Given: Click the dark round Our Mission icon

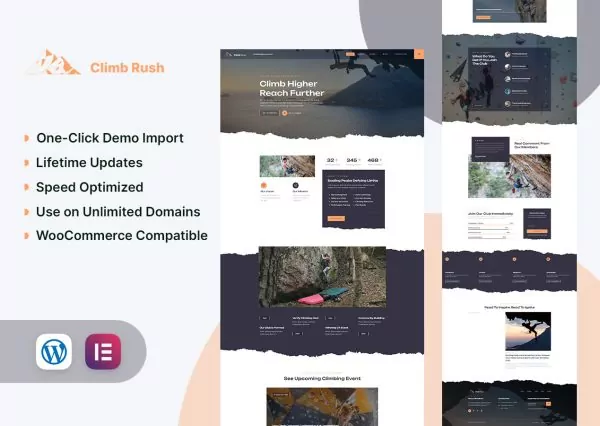Looking at the screenshot, I should coord(295,185).
